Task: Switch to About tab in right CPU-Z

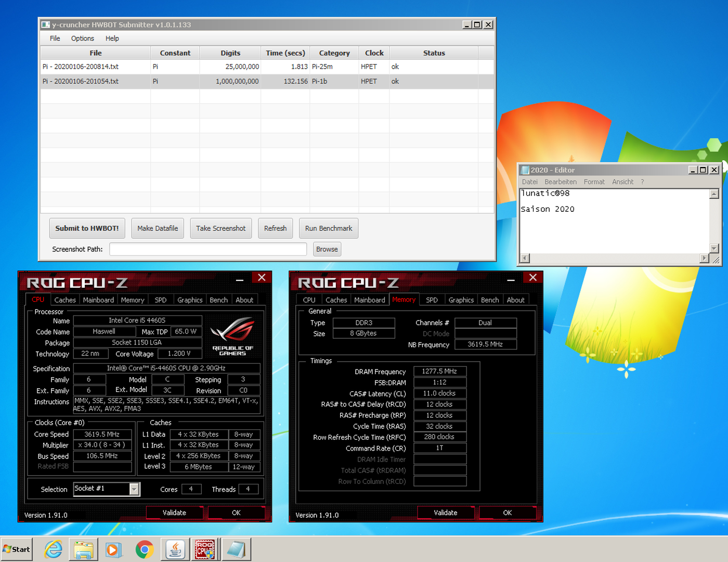Action: tap(516, 300)
